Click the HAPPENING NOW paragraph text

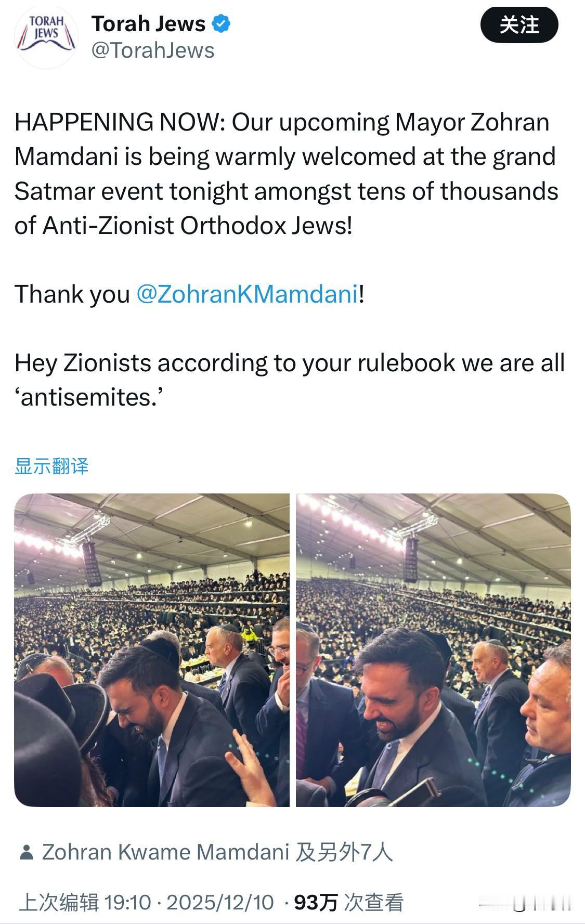(286, 174)
